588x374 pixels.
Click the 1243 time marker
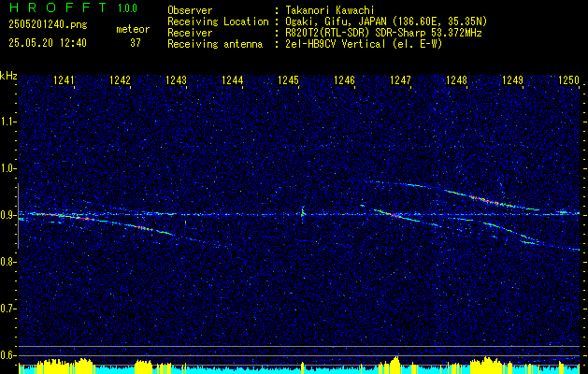176,80
